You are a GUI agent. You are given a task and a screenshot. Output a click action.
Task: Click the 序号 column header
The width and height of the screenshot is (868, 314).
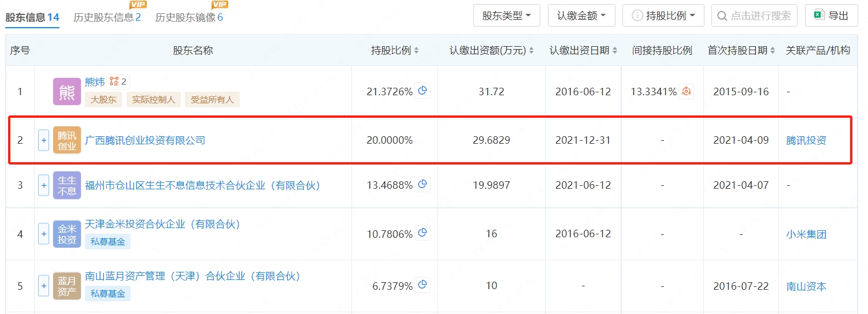coord(20,51)
